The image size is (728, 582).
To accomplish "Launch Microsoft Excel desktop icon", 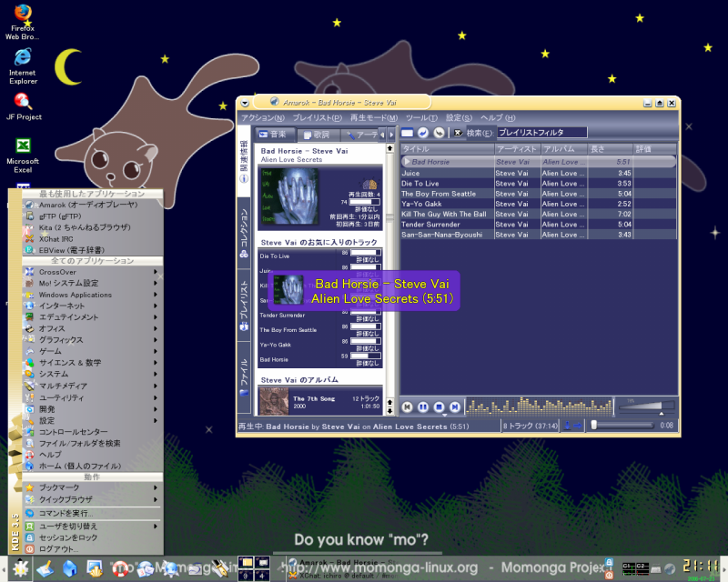I will tap(23, 155).
